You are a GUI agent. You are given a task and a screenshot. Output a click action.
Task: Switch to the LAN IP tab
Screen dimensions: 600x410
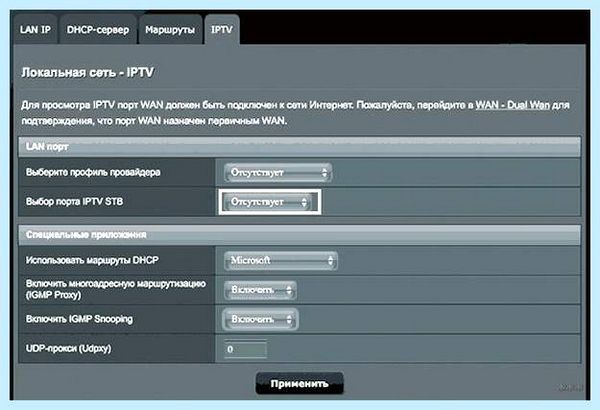click(x=35, y=30)
